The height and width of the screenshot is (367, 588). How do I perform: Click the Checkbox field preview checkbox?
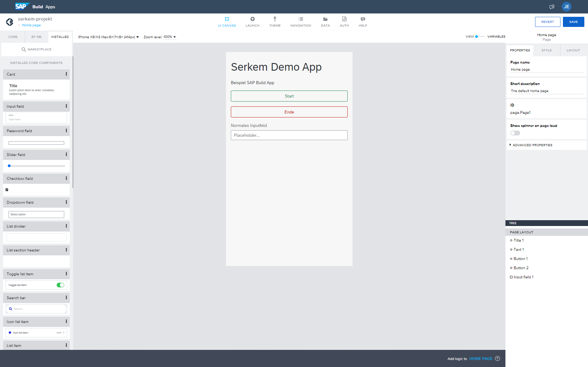click(x=7, y=190)
